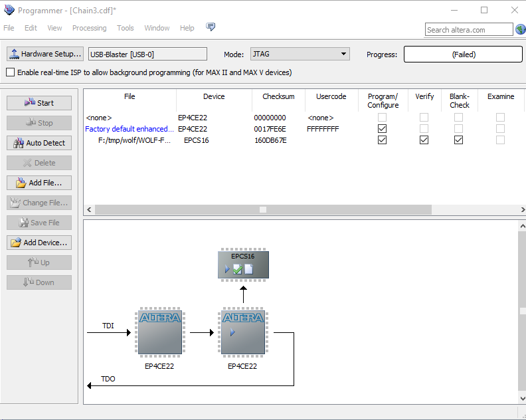Select the second EP4CE22 chip with program arrow
526x420 pixels.
tap(243, 332)
